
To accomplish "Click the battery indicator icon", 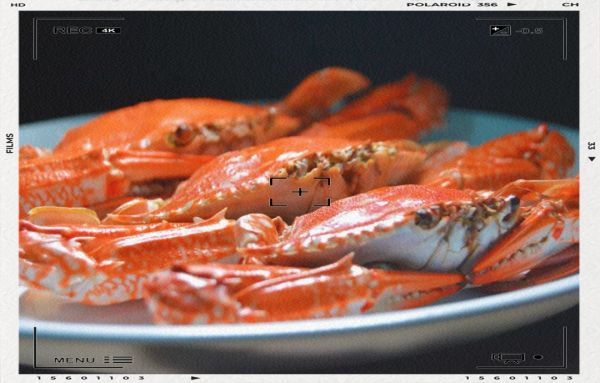I will (509, 358).
